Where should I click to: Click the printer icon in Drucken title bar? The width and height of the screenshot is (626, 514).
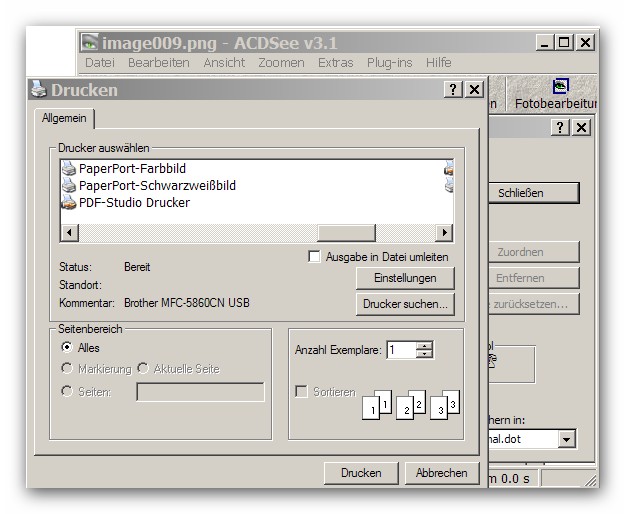click(x=39, y=89)
